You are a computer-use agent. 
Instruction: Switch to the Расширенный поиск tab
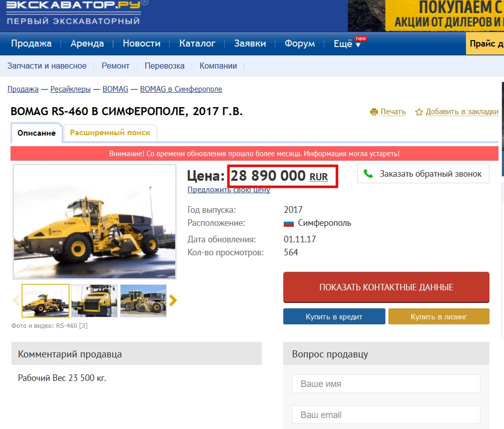[x=110, y=133]
